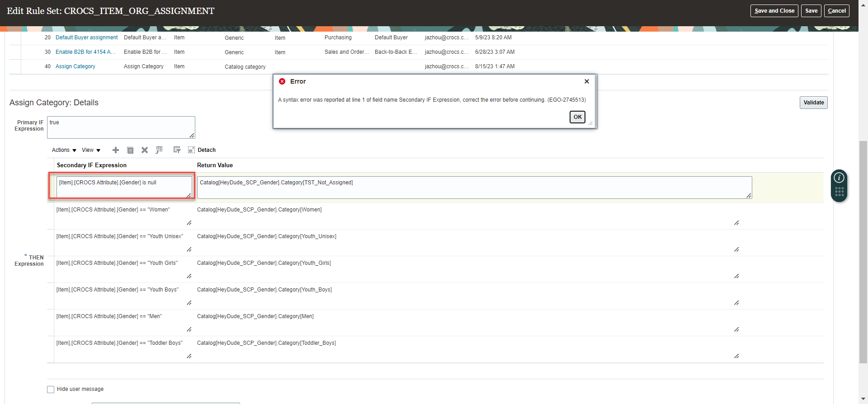Open the View dropdown menu
The width and height of the screenshot is (868, 404).
point(91,150)
